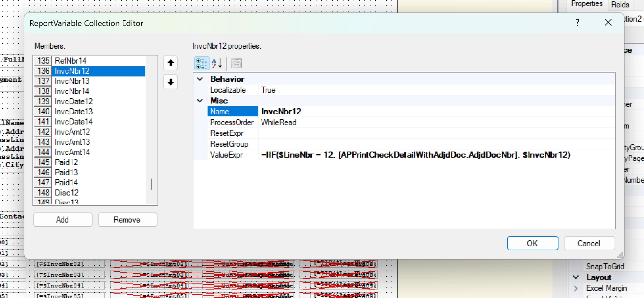The width and height of the screenshot is (644, 298).
Task: Click the help question mark button
Action: 577,23
